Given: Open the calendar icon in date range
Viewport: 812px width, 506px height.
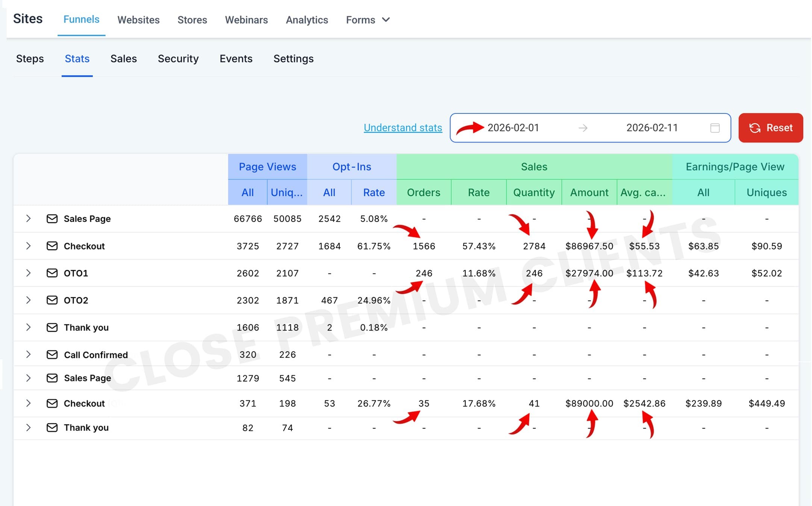Looking at the screenshot, I should point(715,128).
